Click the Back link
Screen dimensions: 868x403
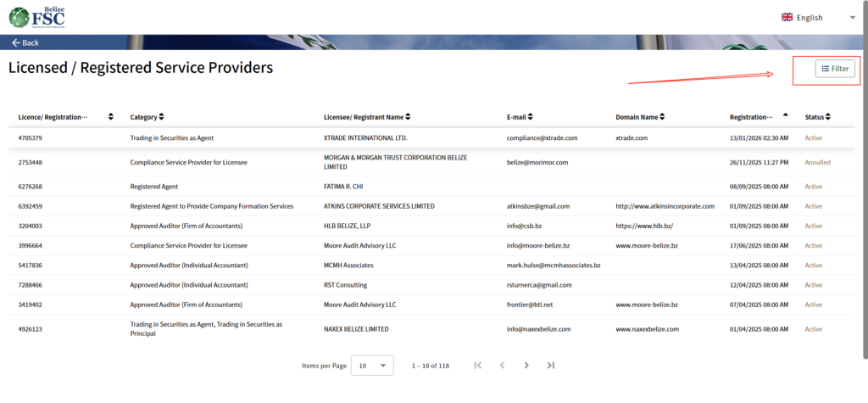click(25, 42)
